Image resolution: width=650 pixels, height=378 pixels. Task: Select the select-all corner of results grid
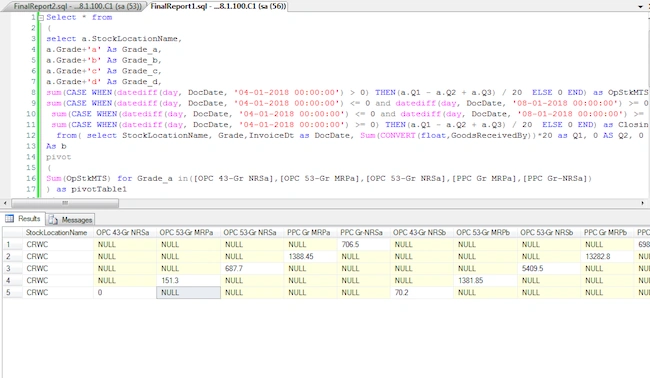point(12,233)
